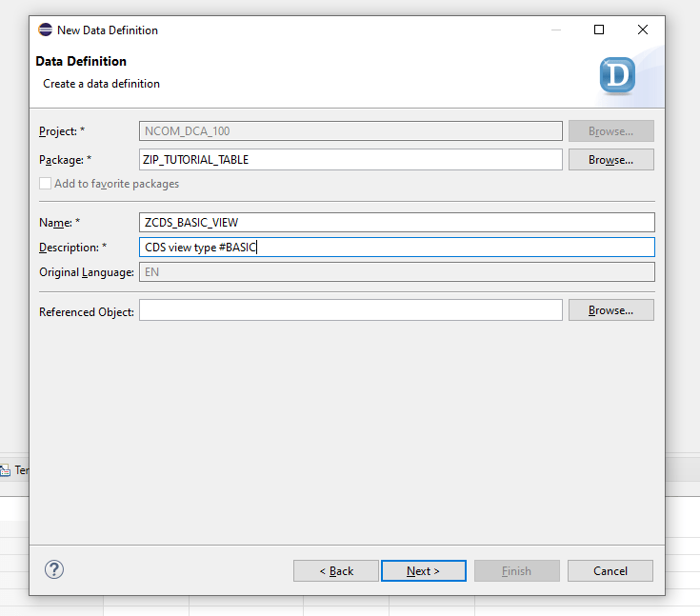Click the Eclipse icon in the title bar
The image size is (700, 616).
45,30
